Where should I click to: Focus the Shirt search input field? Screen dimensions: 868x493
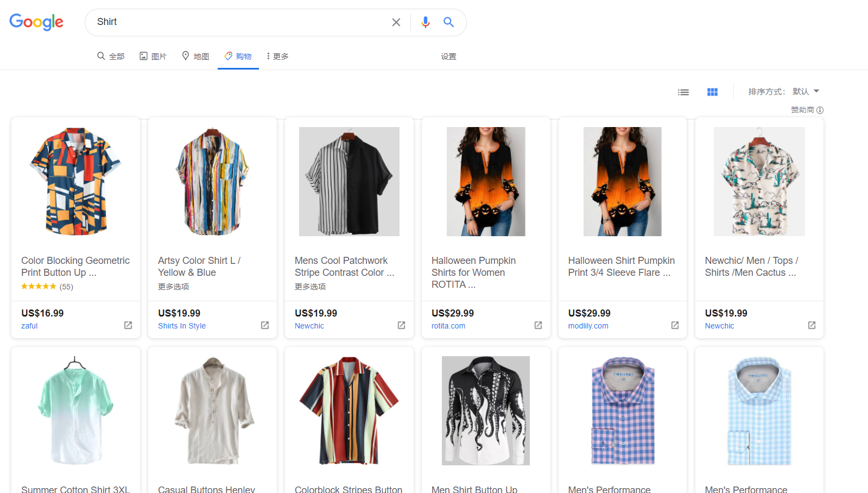point(239,22)
